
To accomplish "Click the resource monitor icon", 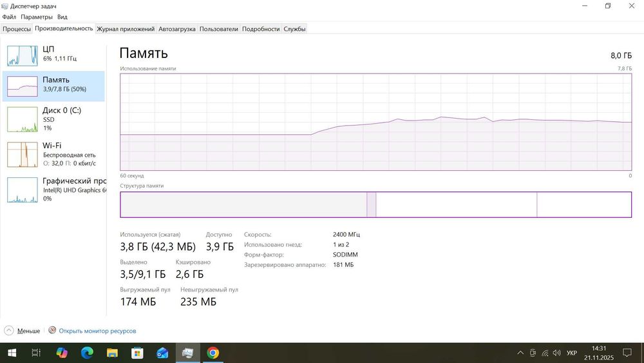I will pos(52,330).
